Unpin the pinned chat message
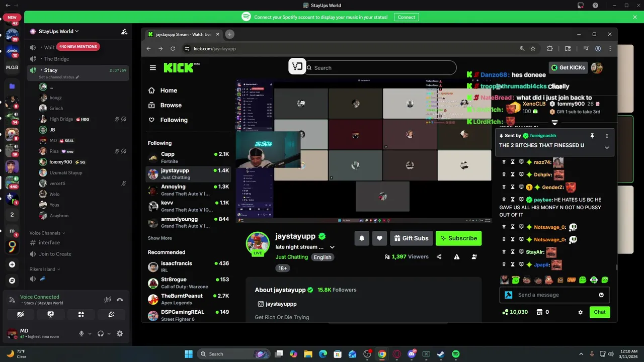This screenshot has height=362, width=644. tap(592, 136)
